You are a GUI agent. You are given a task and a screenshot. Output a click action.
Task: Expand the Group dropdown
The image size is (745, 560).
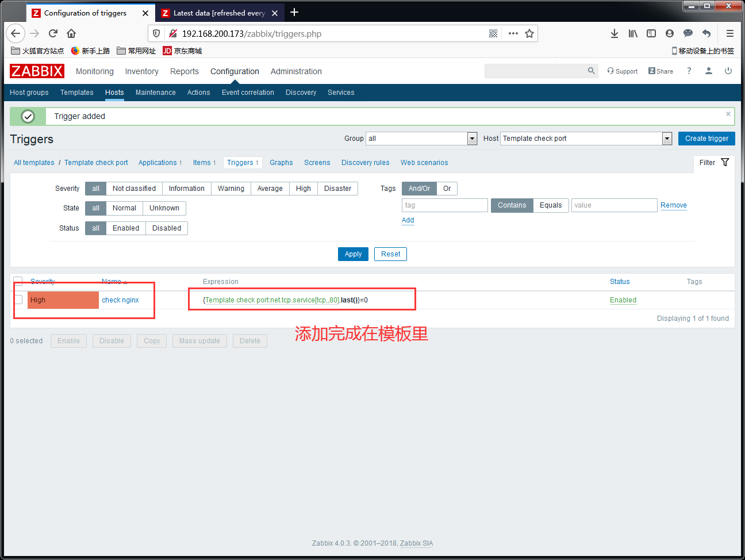click(x=472, y=139)
